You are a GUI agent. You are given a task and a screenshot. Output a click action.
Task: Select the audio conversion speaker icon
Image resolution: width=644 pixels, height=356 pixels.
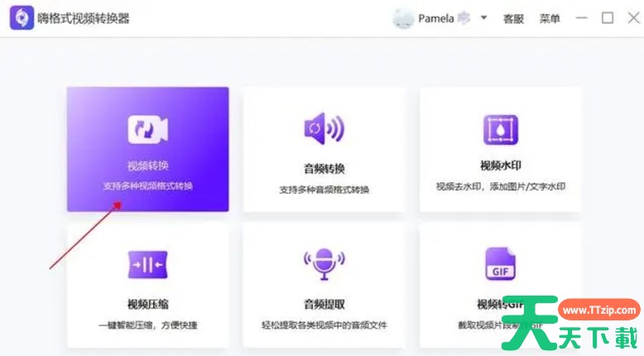[x=324, y=128]
